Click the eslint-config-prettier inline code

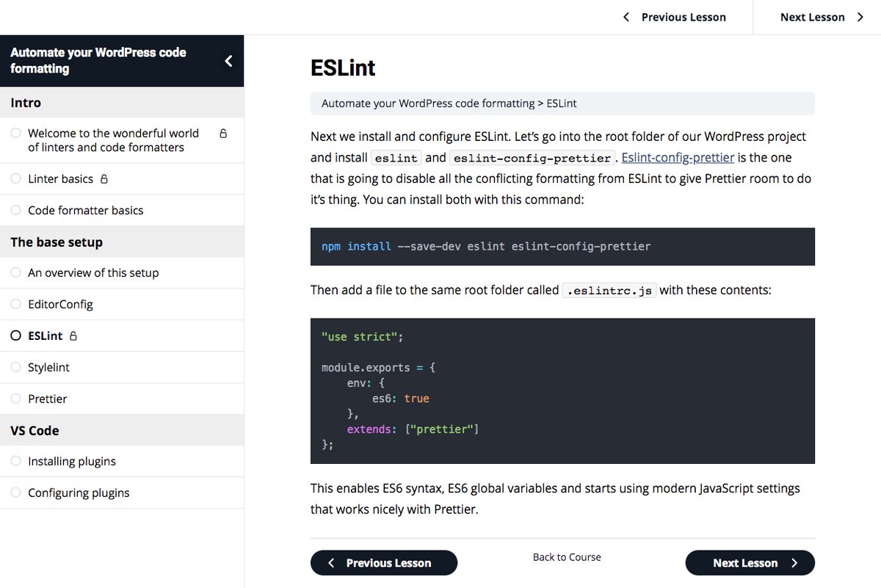tap(533, 158)
